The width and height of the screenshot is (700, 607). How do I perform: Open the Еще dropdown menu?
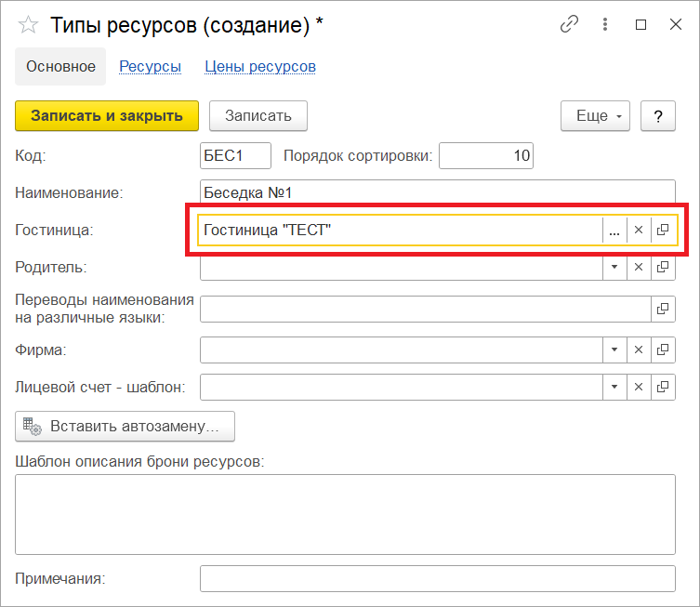point(595,116)
